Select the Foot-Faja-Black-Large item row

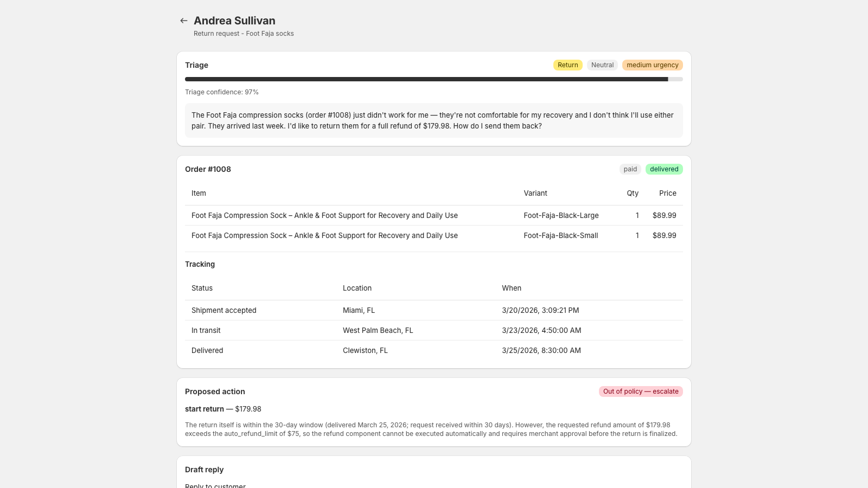434,215
